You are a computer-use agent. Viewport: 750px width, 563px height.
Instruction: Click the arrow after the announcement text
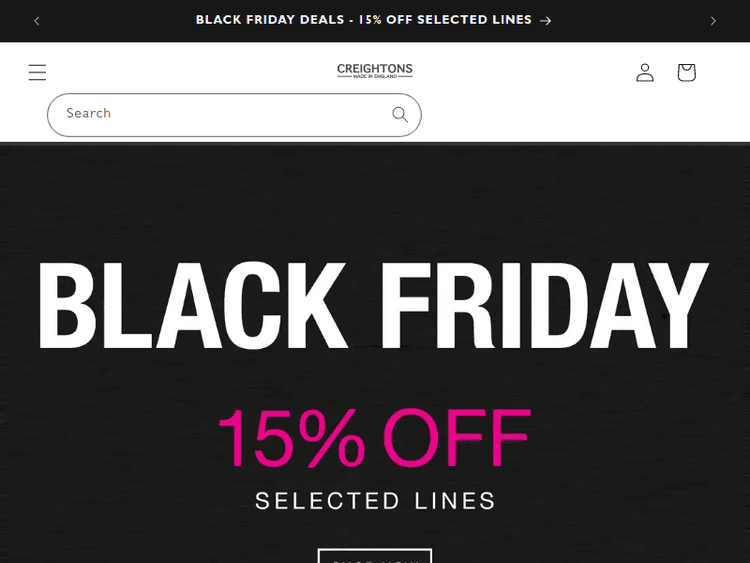pos(546,20)
